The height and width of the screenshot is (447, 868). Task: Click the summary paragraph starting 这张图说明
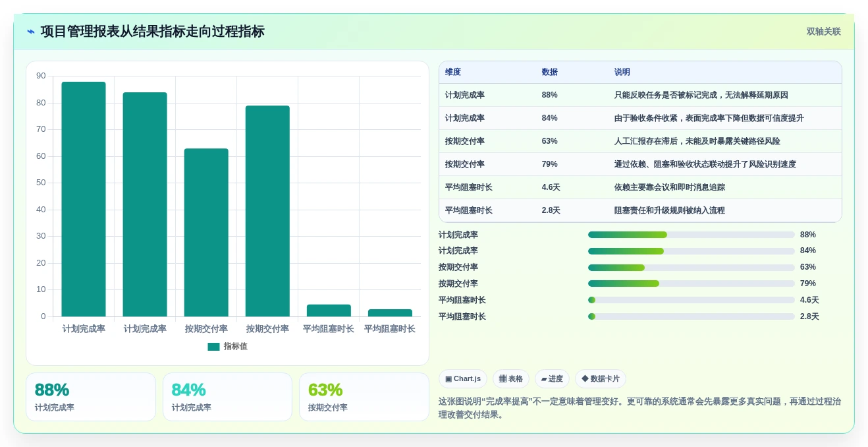coord(639,408)
